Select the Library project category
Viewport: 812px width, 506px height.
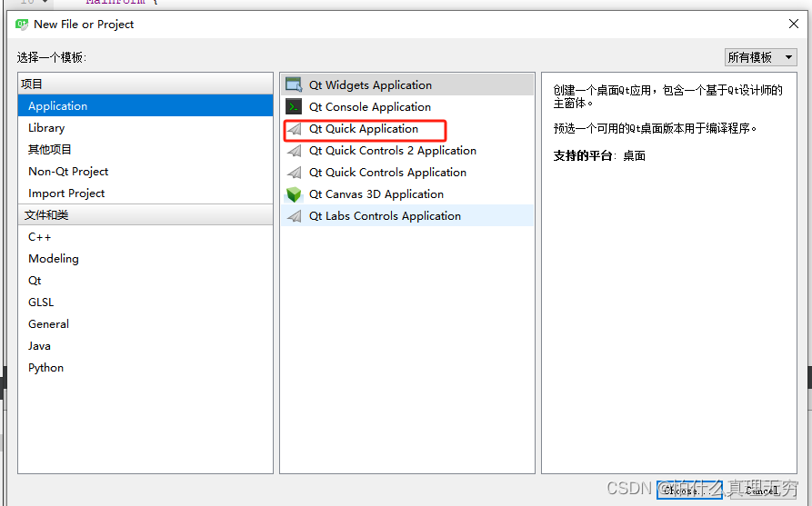click(145, 128)
